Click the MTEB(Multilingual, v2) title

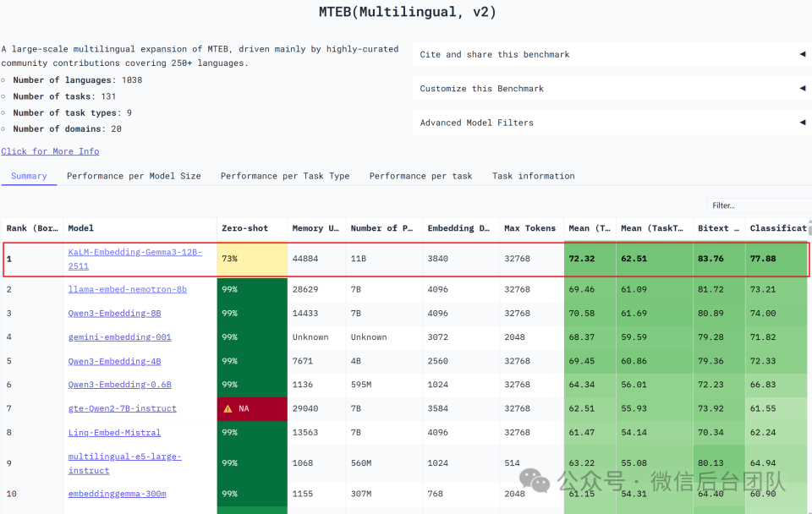pyautogui.click(x=407, y=12)
